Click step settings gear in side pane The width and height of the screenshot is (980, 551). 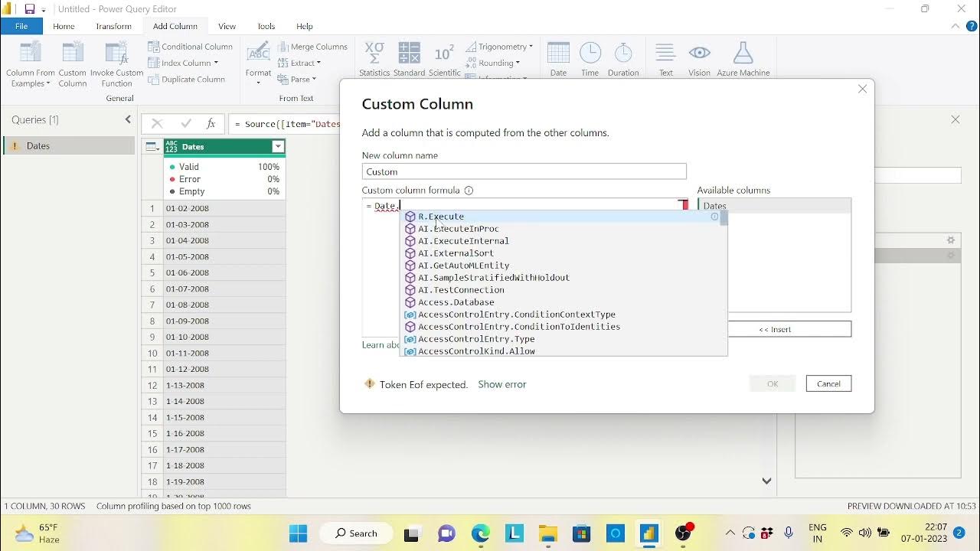coord(951,240)
